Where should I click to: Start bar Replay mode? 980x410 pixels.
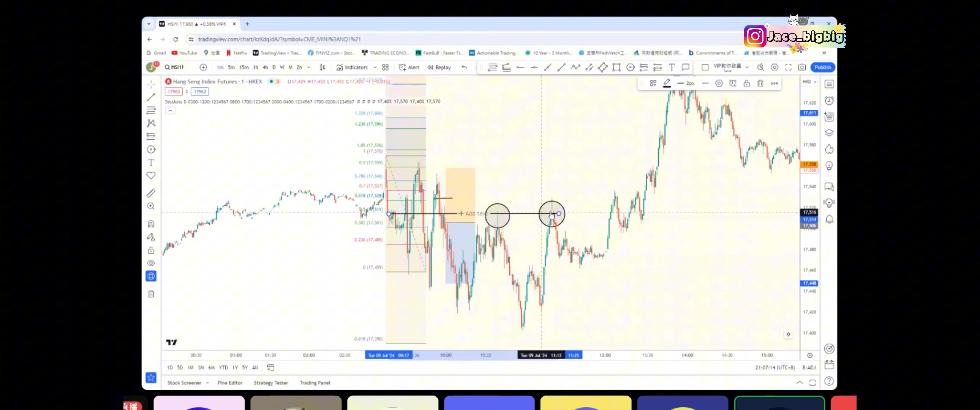click(439, 67)
